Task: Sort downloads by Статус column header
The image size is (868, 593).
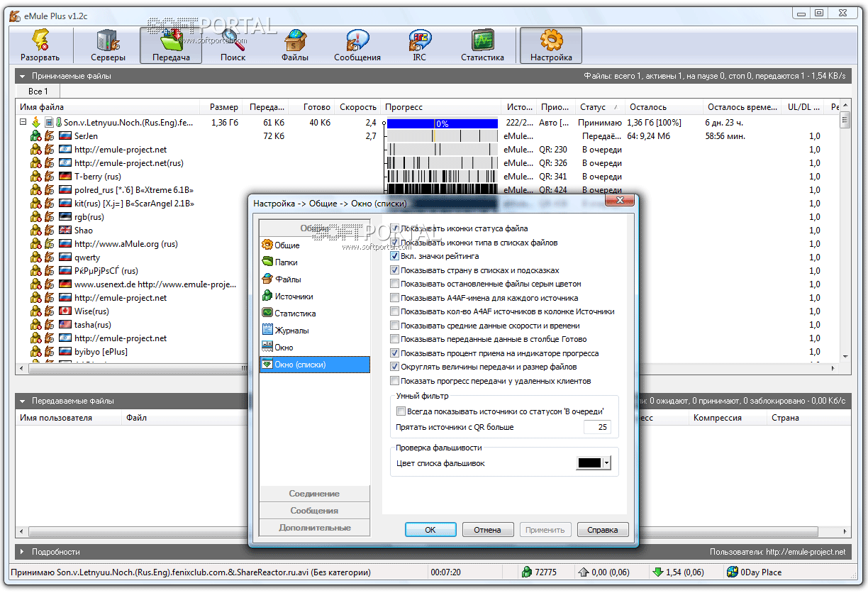Action: click(600, 107)
